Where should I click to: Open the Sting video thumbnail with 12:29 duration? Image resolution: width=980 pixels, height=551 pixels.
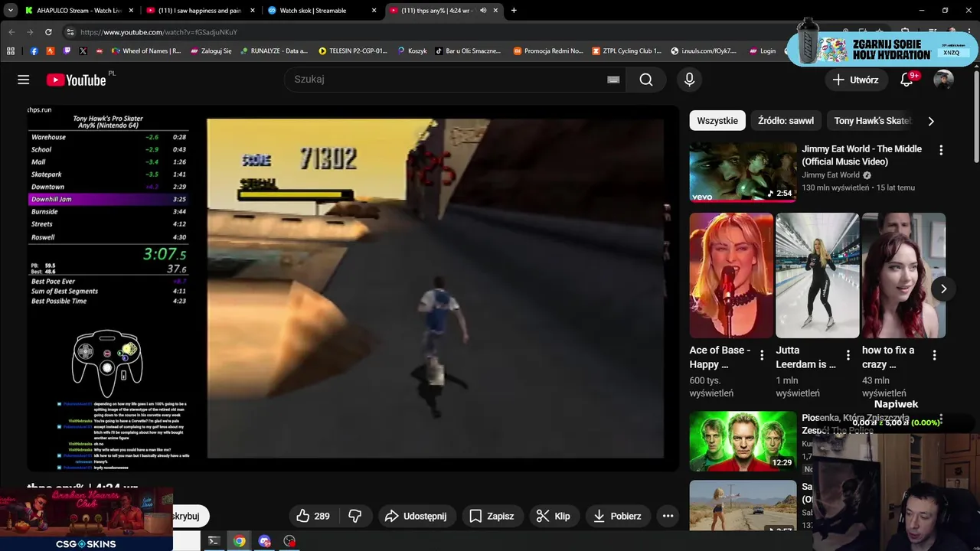click(x=743, y=442)
